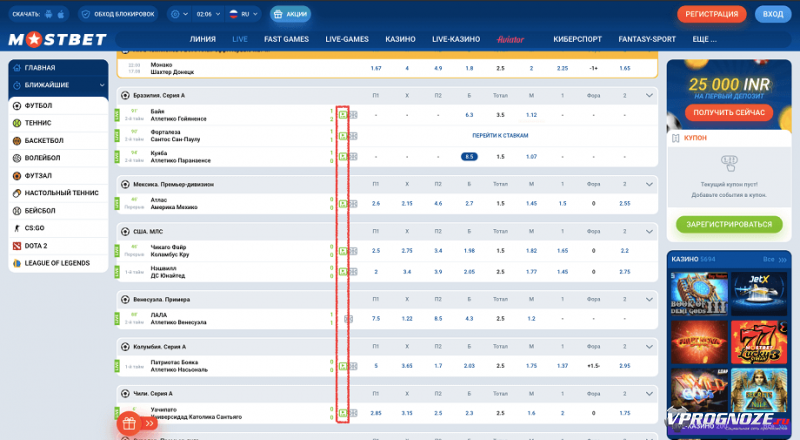The height and width of the screenshot is (440, 800).
Task: Open video stream icon for Баия match
Action: point(343,115)
